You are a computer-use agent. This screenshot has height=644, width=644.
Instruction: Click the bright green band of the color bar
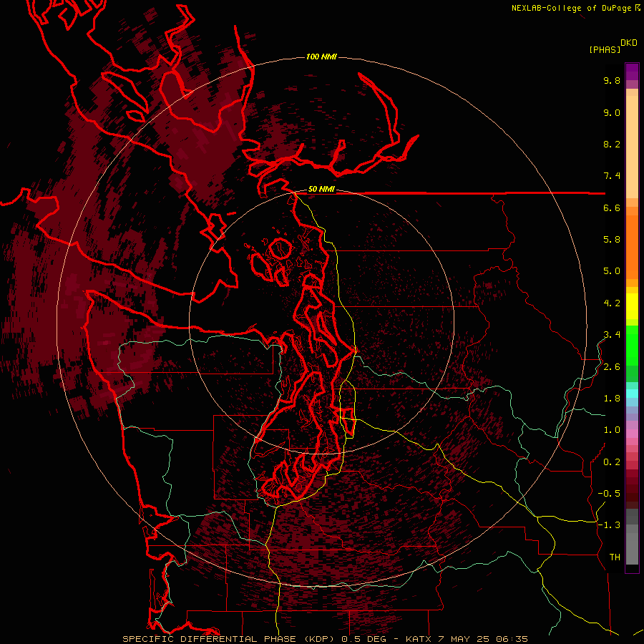tap(632, 345)
